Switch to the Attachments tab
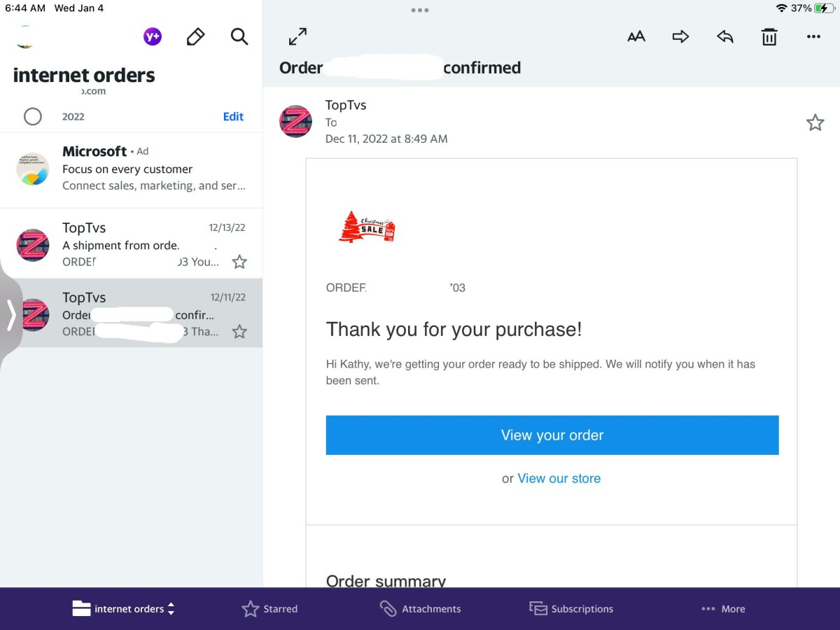The height and width of the screenshot is (630, 840). (x=420, y=609)
